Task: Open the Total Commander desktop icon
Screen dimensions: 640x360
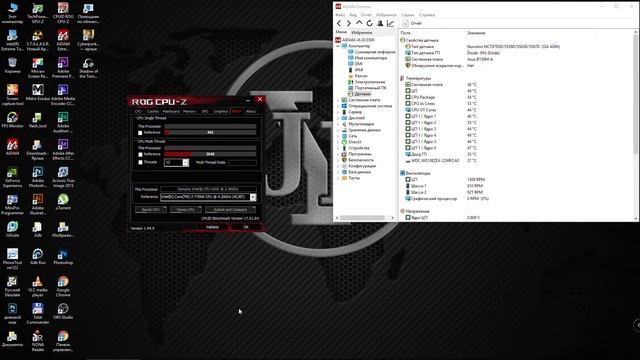Action: (38, 314)
